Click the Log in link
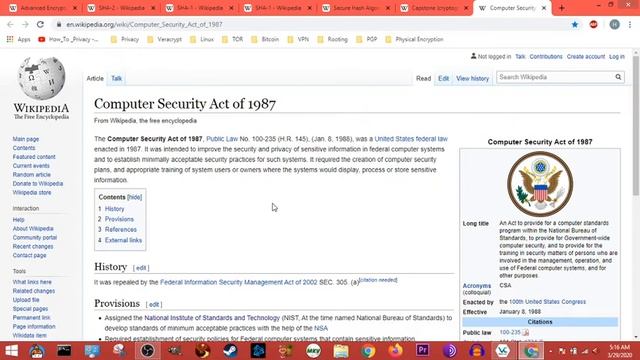 point(617,56)
